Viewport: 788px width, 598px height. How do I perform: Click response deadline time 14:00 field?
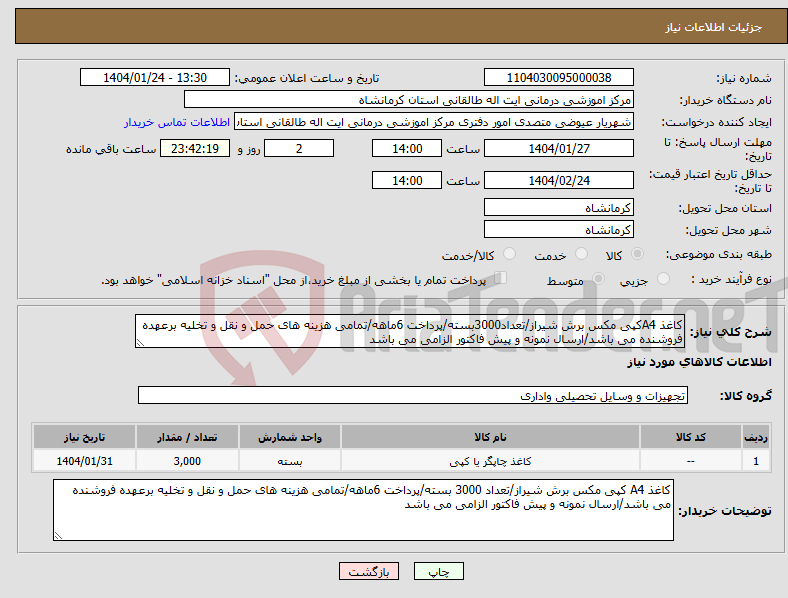click(x=407, y=148)
